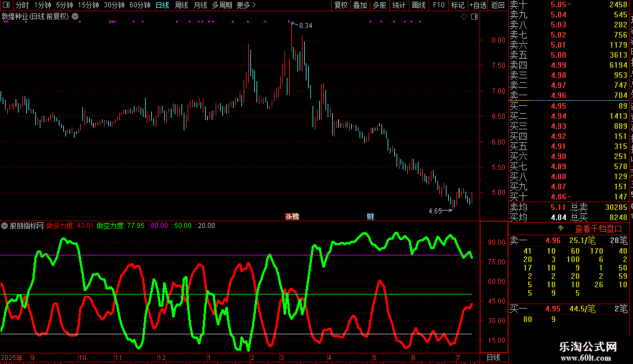Click the blue 财 marker on chart
Viewport: 633px width, 364px height.
[370, 217]
